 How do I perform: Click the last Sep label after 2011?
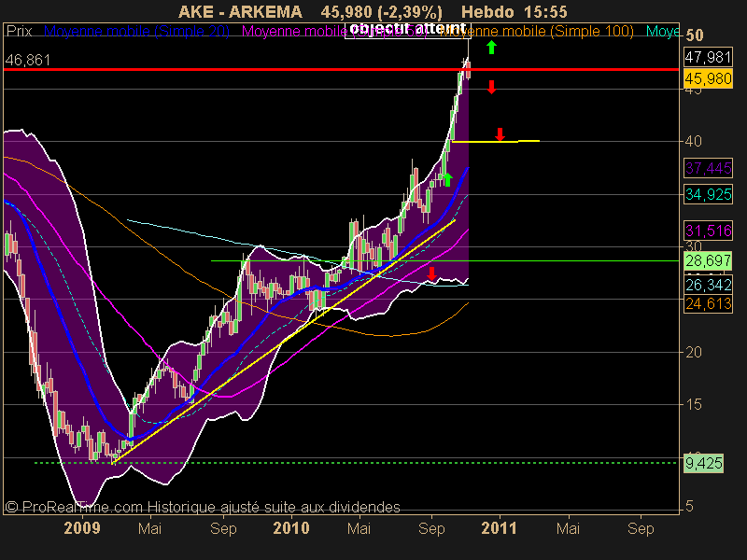click(x=641, y=528)
